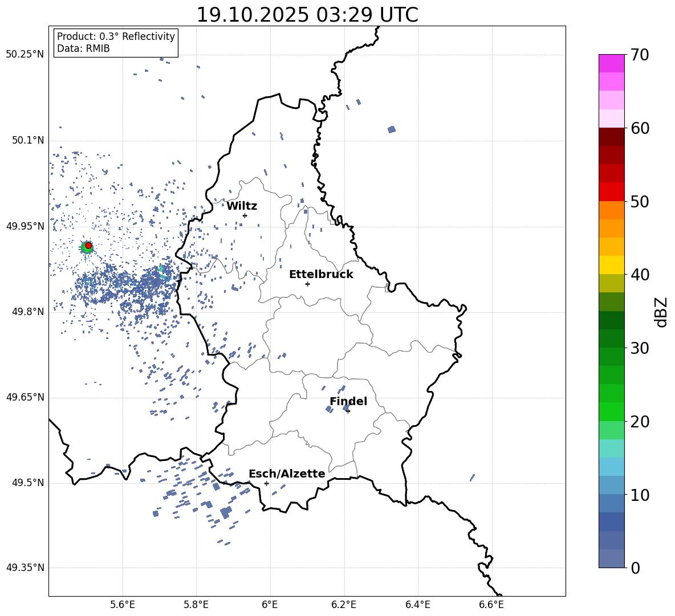This screenshot has height=616, width=675.
Task: Click the 10 value on the colorbar
Action: (x=640, y=495)
